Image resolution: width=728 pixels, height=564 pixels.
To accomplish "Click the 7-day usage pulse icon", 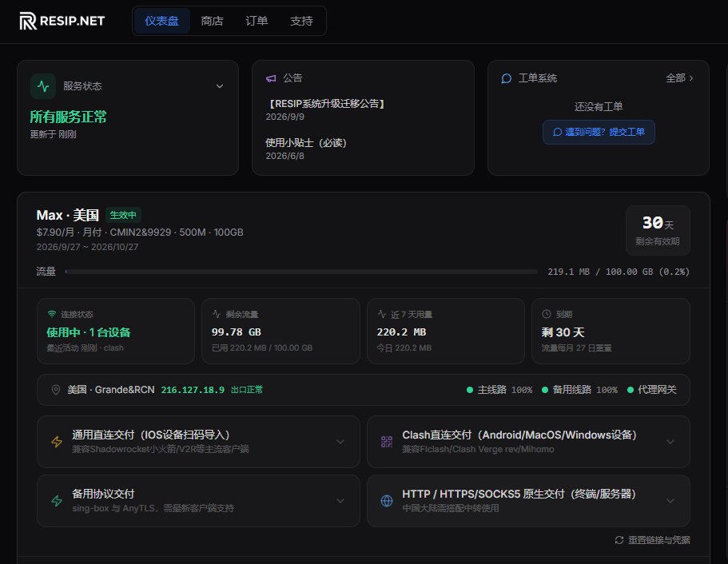I will pyautogui.click(x=382, y=314).
